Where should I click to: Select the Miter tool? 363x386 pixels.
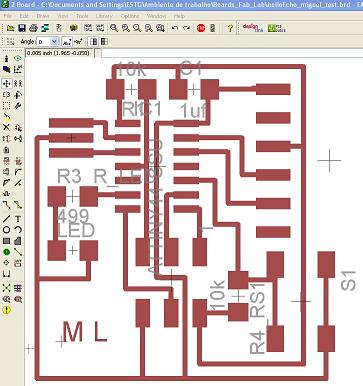tap(18, 172)
